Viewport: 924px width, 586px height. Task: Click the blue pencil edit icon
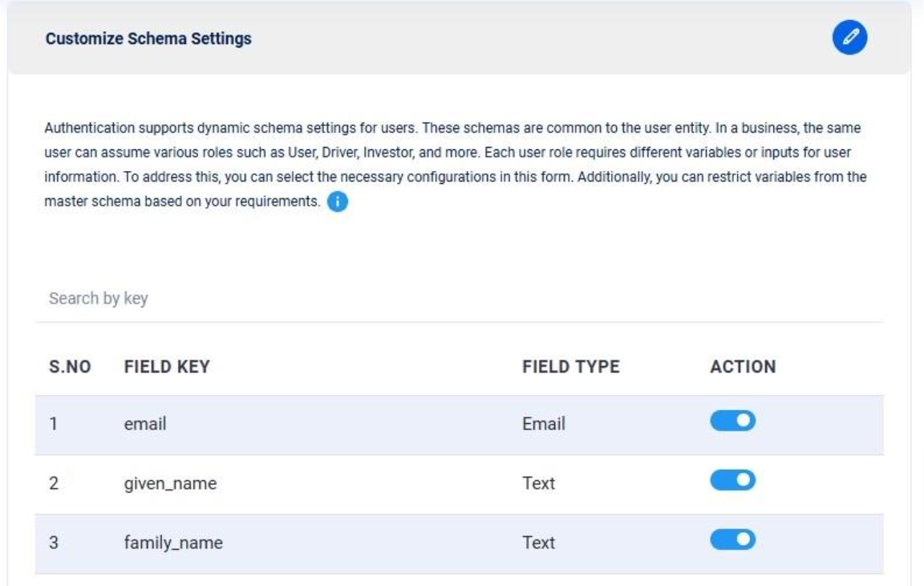point(850,39)
